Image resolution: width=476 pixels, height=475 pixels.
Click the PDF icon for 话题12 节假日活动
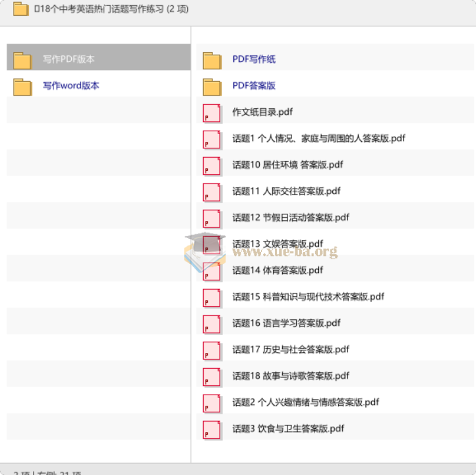click(212, 218)
